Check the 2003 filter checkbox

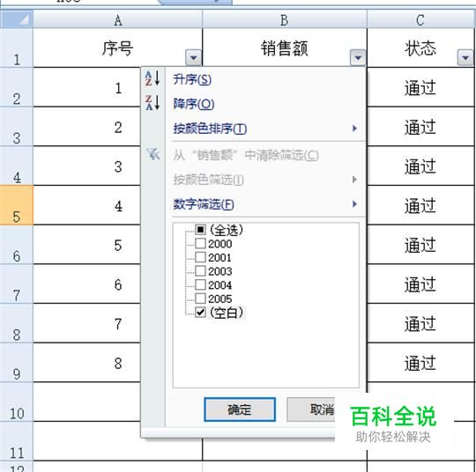(200, 271)
